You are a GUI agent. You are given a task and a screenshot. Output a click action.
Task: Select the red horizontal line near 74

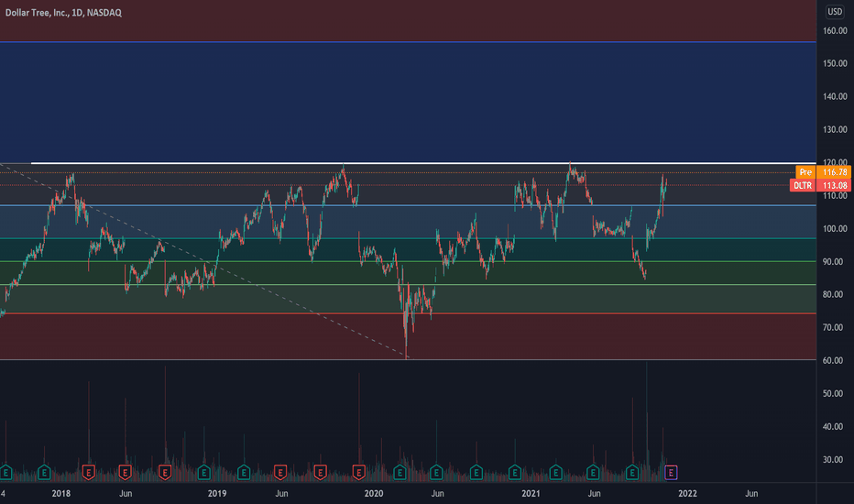pos(408,313)
